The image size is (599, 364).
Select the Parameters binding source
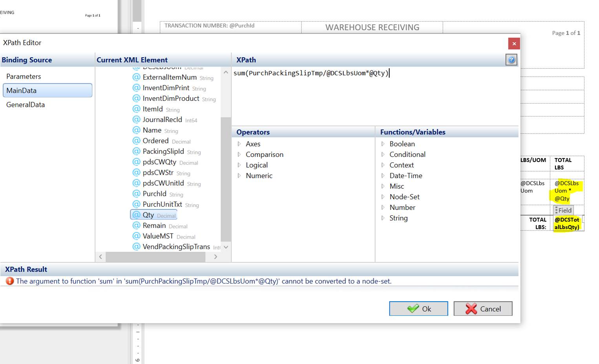(x=24, y=76)
